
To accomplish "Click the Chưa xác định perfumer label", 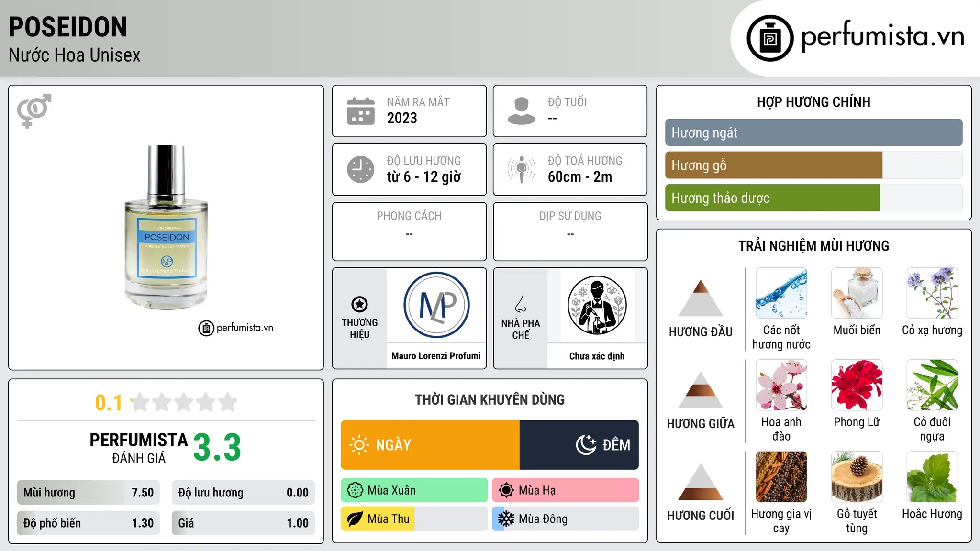I will (x=597, y=356).
